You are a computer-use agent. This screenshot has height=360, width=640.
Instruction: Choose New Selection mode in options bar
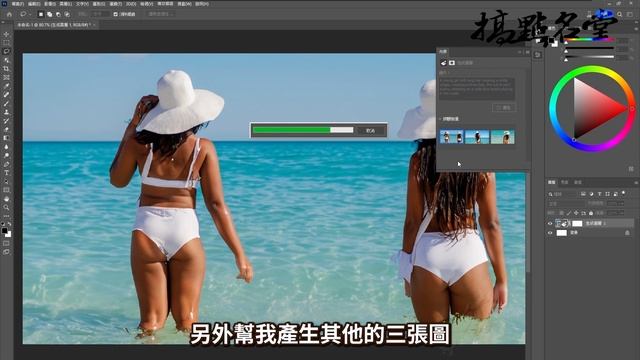point(41,14)
